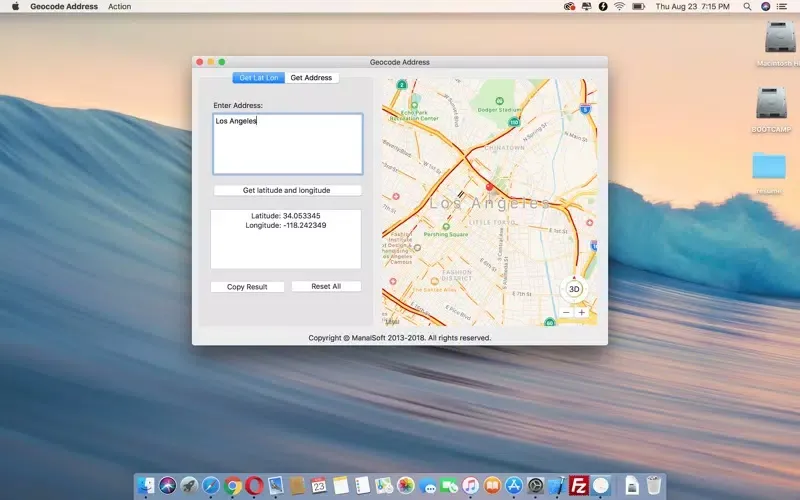Click the Reset All button
This screenshot has height=500, width=800.
pyautogui.click(x=326, y=287)
